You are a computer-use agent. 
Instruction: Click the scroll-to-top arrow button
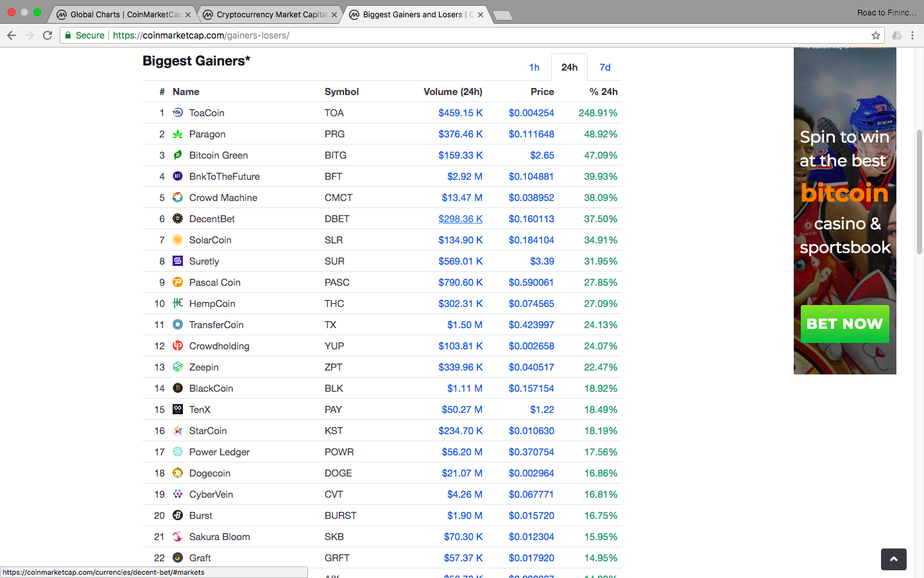pyautogui.click(x=894, y=559)
